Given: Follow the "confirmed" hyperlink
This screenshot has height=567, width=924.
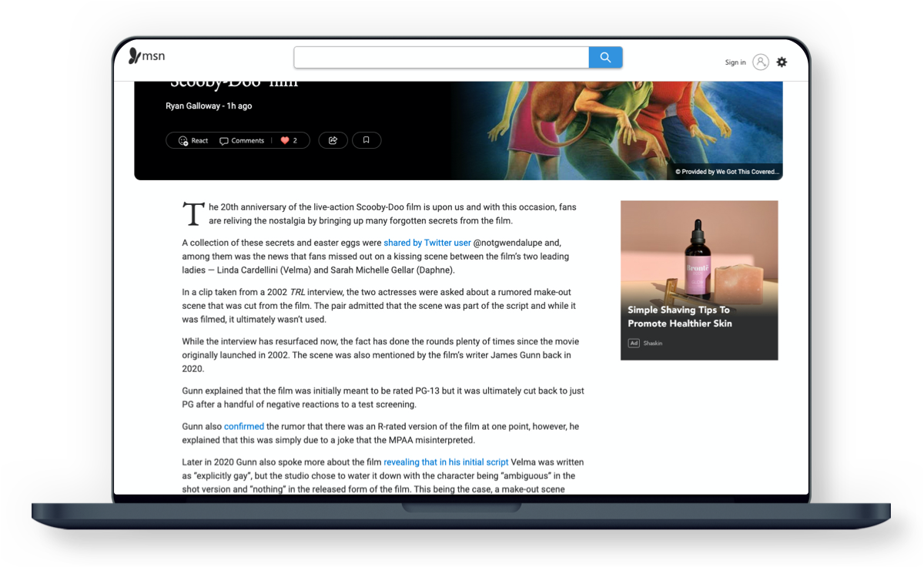Looking at the screenshot, I should point(243,426).
